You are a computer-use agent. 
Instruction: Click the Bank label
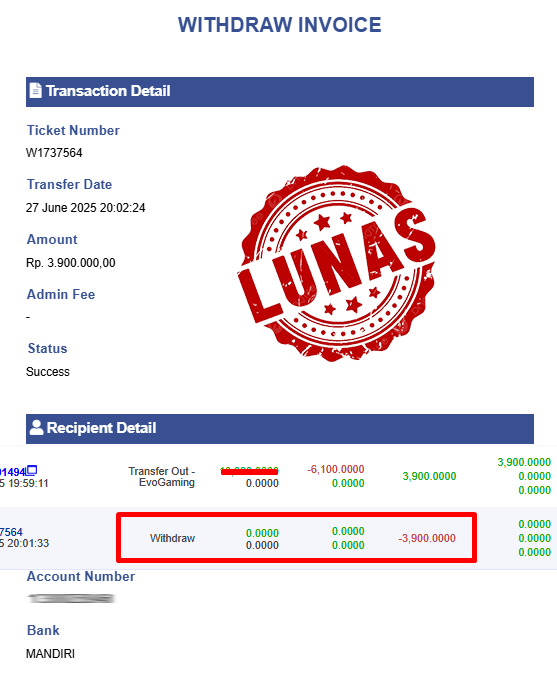point(43,630)
